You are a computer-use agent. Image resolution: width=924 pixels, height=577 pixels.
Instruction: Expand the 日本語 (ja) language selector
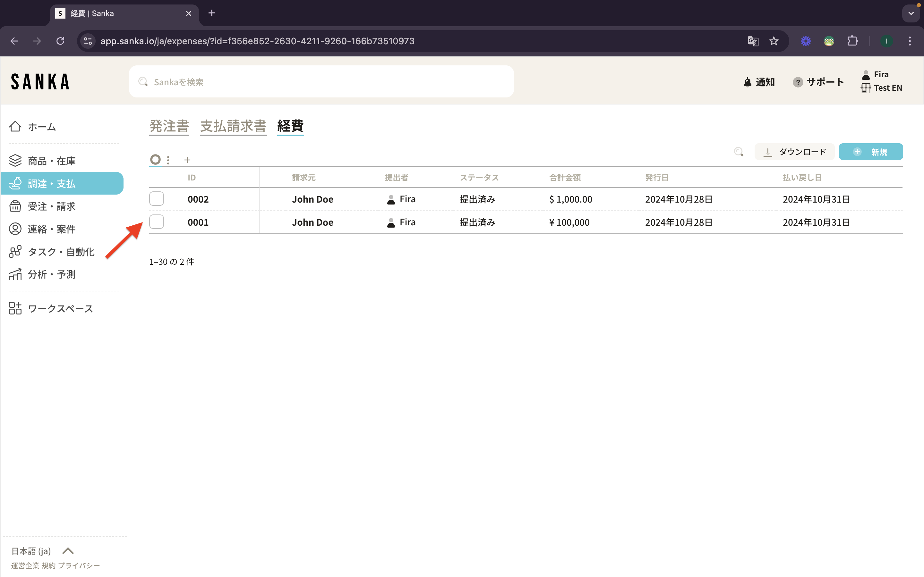click(42, 551)
